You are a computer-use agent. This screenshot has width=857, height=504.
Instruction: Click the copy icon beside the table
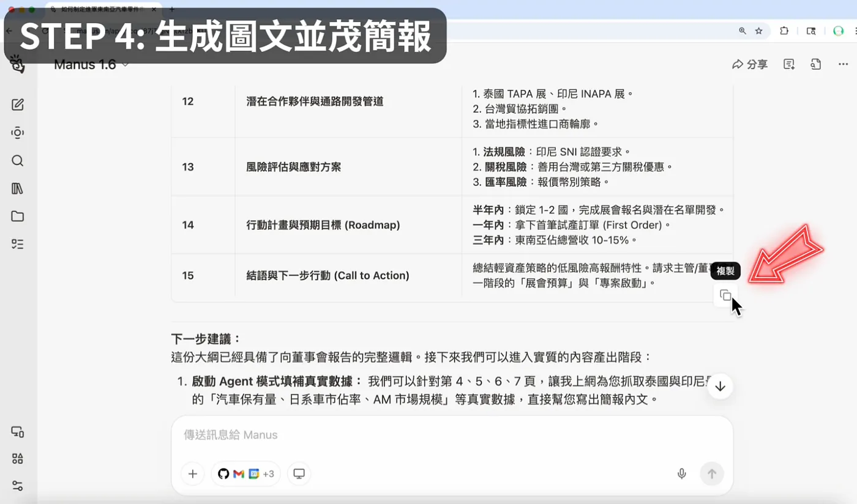pyautogui.click(x=725, y=295)
